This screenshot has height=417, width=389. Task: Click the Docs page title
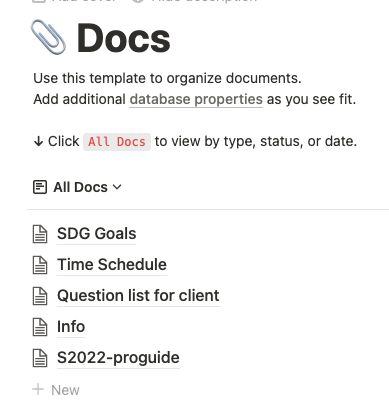[124, 38]
